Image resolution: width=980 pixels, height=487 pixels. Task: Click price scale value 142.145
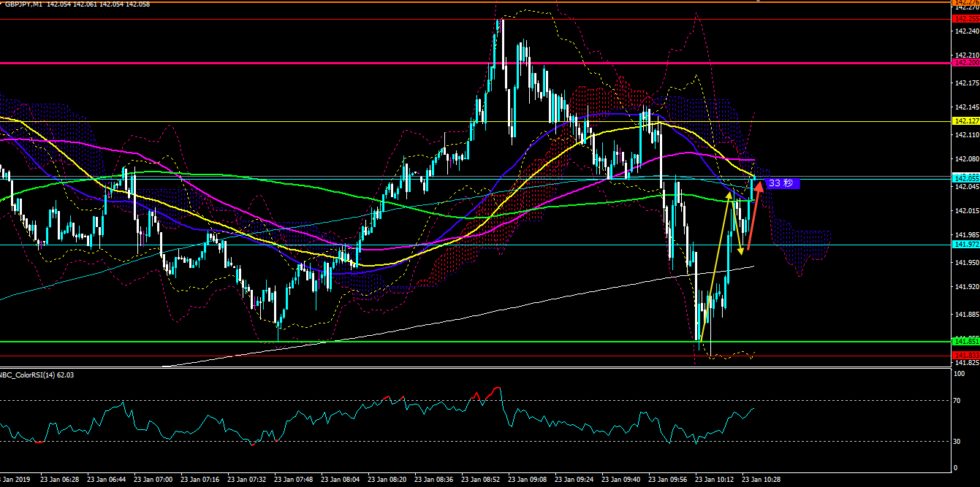tap(966, 107)
